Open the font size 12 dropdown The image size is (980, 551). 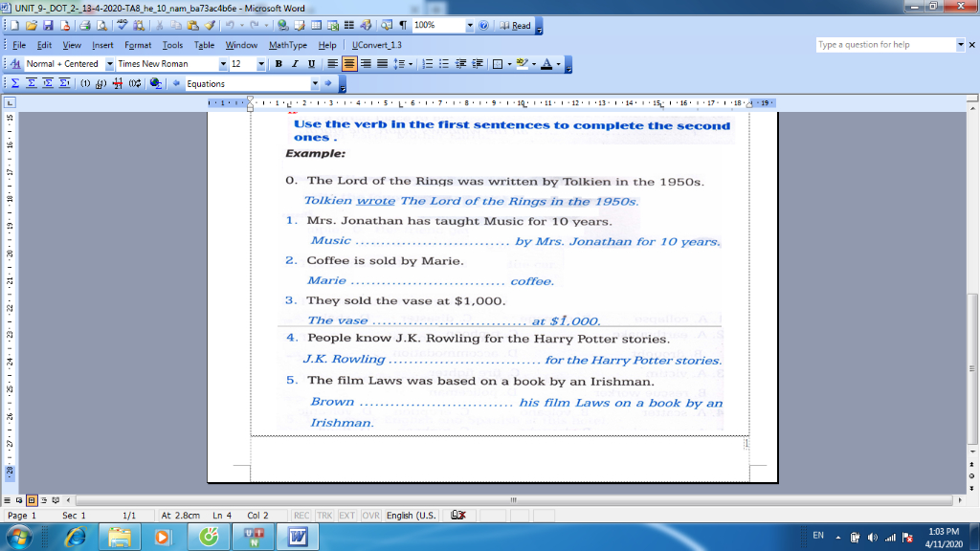261,64
